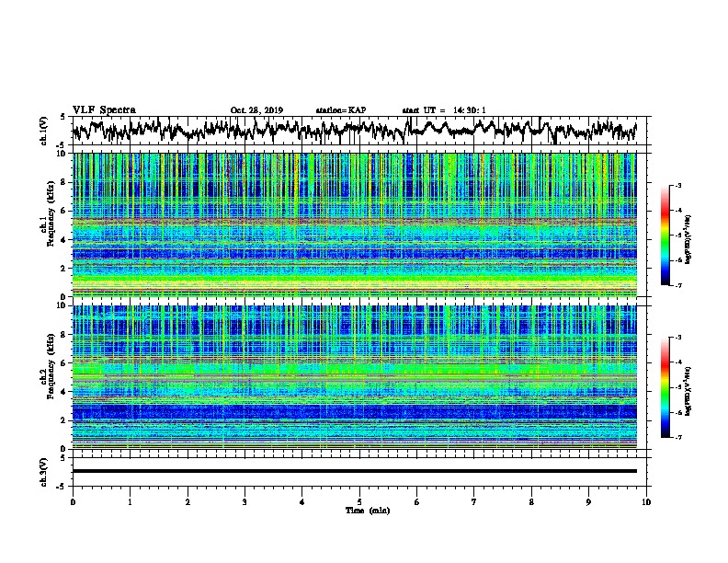The height and width of the screenshot is (563, 728).
Task: Click the time axis tick label "4"
Action: 302,502
